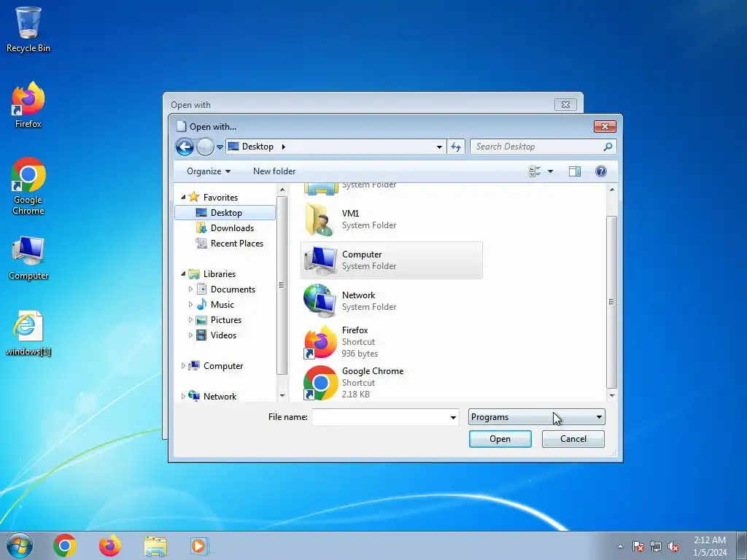Collapse the Favorites tree group
Viewport: 747px width, 560px height.
(x=183, y=197)
